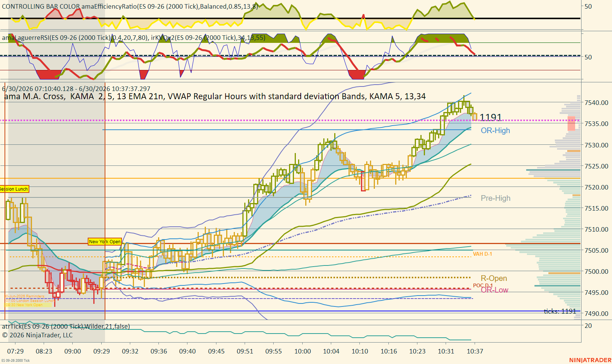
Task: Click the 7525.00 price axis label
Action: [597, 166]
